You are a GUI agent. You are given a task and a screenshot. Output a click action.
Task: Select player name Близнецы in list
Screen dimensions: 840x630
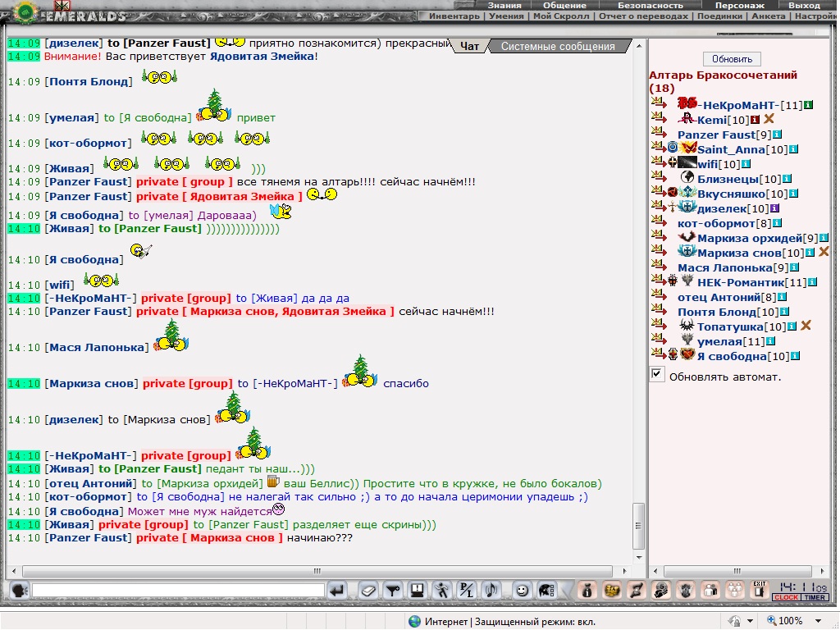[x=728, y=179]
